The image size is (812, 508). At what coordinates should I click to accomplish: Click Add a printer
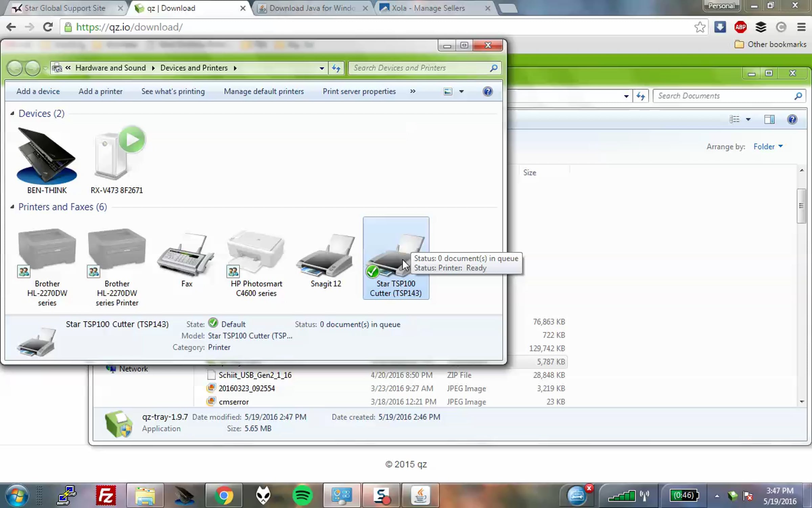click(100, 91)
